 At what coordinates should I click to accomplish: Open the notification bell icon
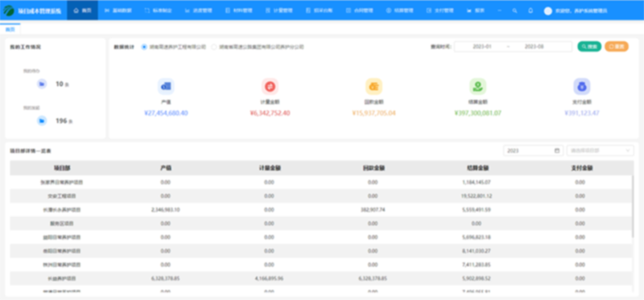[530, 10]
